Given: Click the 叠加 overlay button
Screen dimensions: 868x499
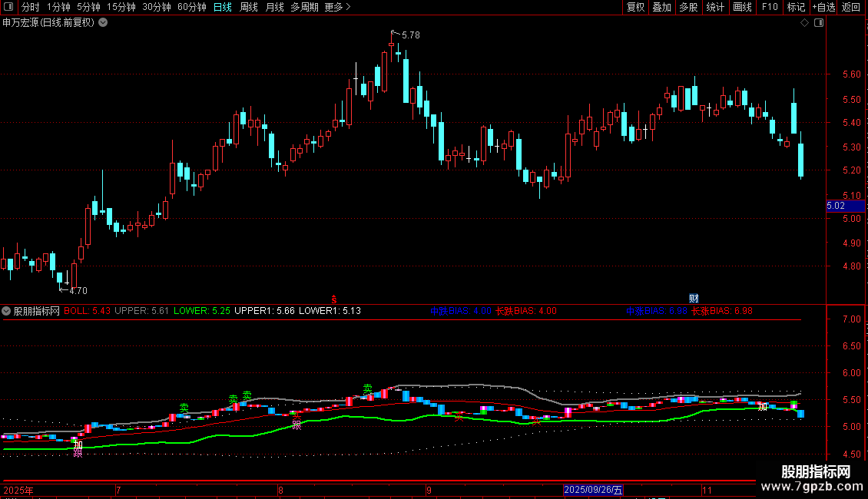Looking at the screenshot, I should coord(662,7).
